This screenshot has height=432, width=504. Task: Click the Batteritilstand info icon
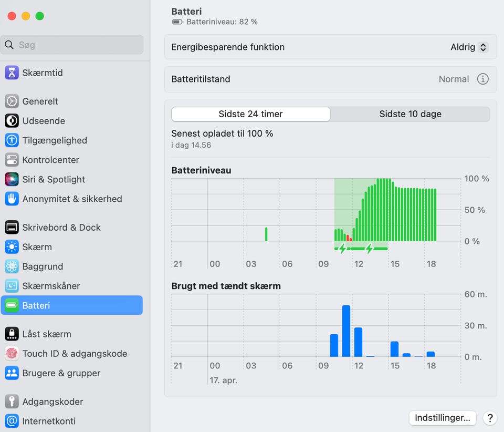[483, 79]
